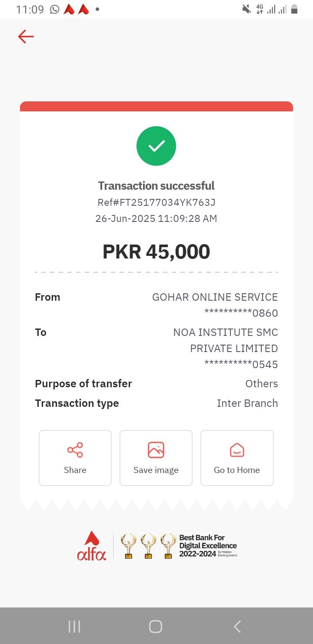The height and width of the screenshot is (644, 313).
Task: Tap the PKR 45,000 amount
Action: pos(156,252)
